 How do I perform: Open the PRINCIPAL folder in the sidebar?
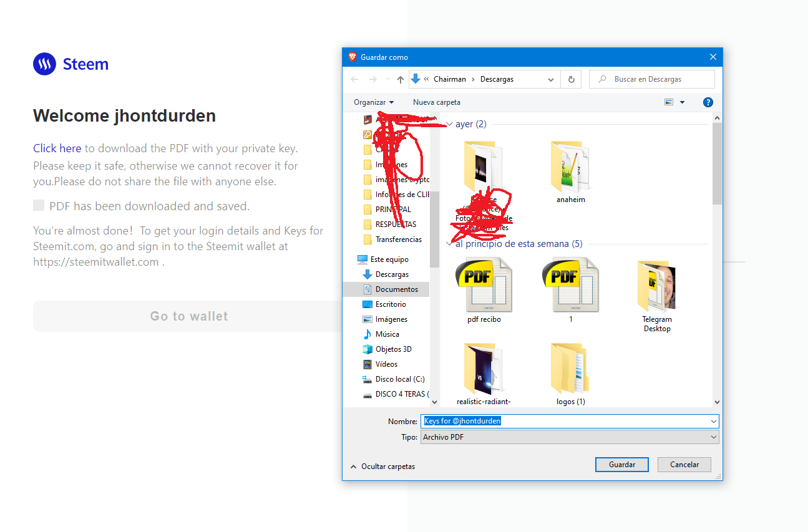click(388, 210)
